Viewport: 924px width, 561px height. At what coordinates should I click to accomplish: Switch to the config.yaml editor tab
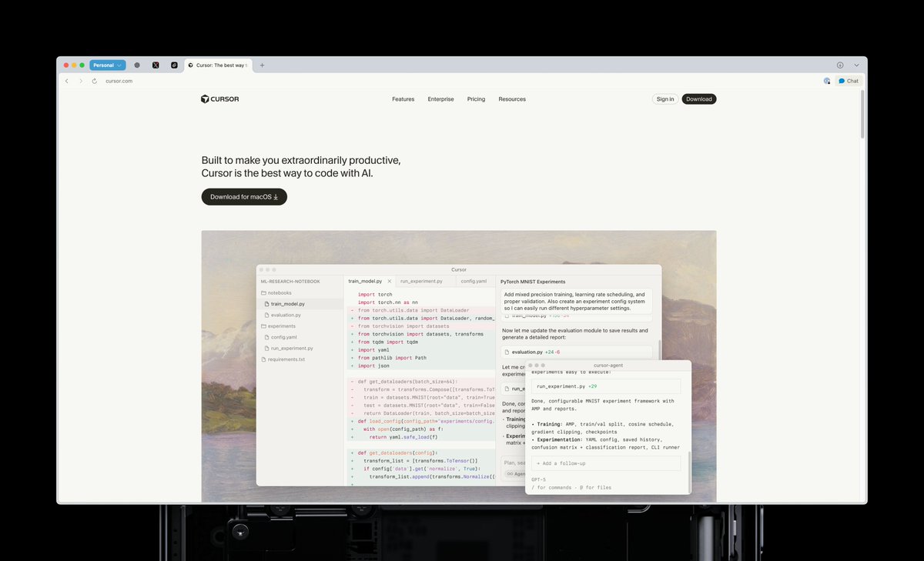(474, 282)
